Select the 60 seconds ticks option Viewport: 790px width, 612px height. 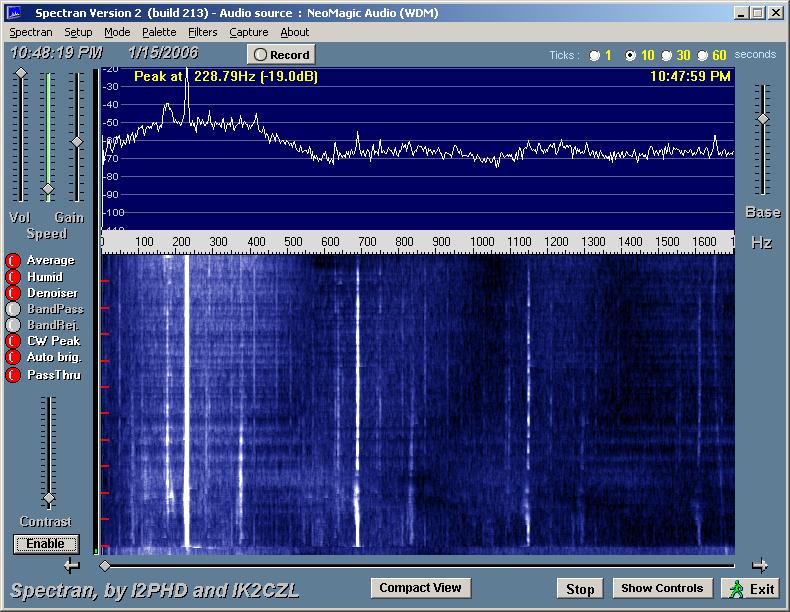pos(702,55)
